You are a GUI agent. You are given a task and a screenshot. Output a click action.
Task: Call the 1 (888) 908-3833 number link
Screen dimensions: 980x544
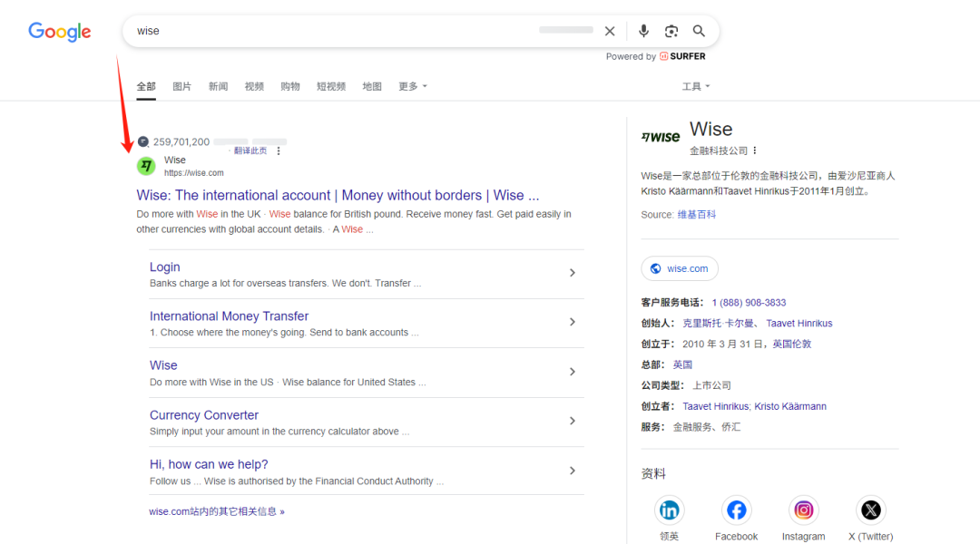point(749,302)
